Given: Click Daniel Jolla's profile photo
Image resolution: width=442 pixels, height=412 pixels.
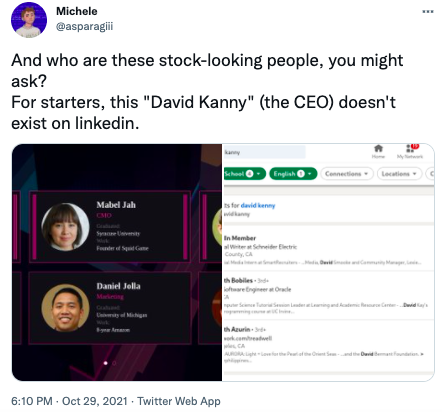Looking at the screenshot, I should 65,307.
